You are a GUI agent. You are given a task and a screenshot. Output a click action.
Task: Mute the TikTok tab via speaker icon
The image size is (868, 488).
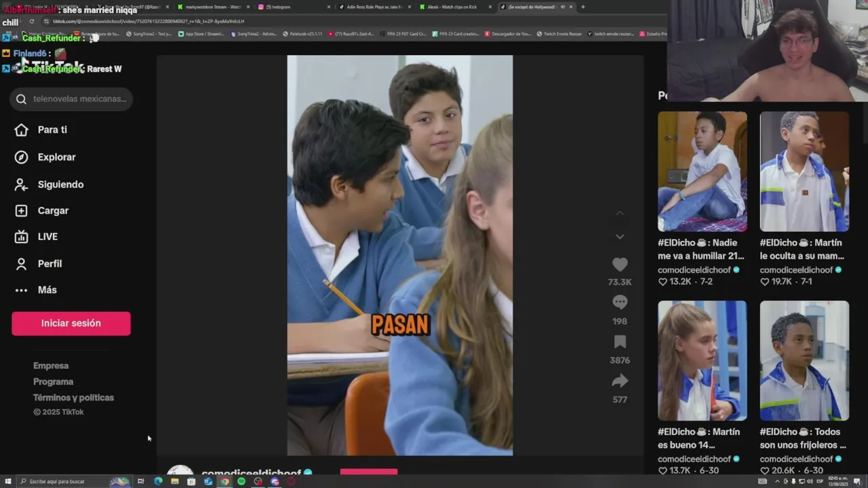tap(562, 7)
